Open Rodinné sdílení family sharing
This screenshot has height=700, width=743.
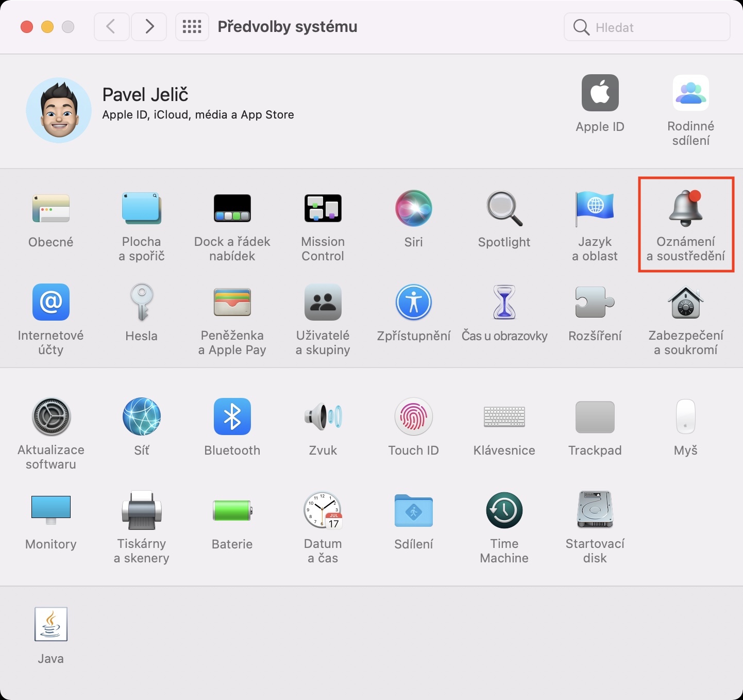click(691, 93)
